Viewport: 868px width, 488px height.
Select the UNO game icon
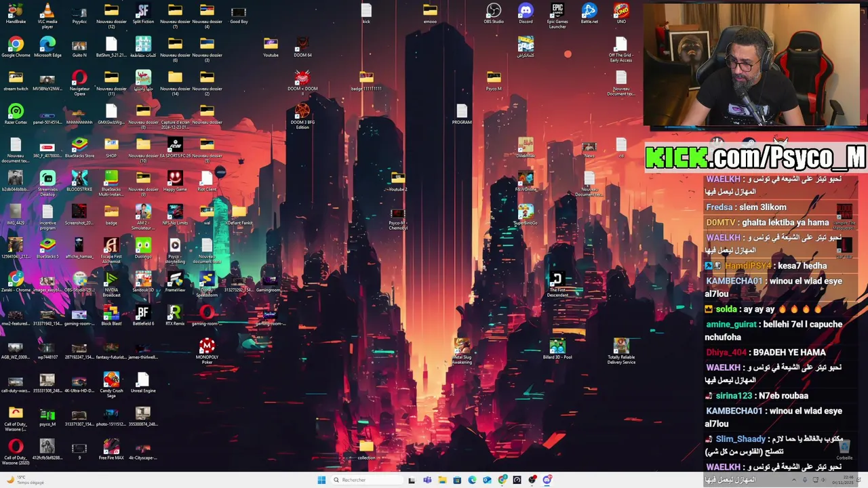pos(621,12)
